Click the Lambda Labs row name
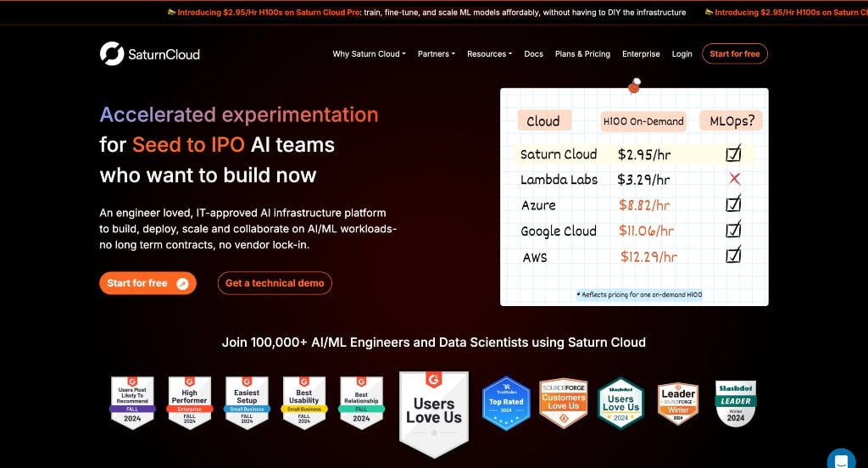Image resolution: width=868 pixels, height=468 pixels. pos(559,180)
